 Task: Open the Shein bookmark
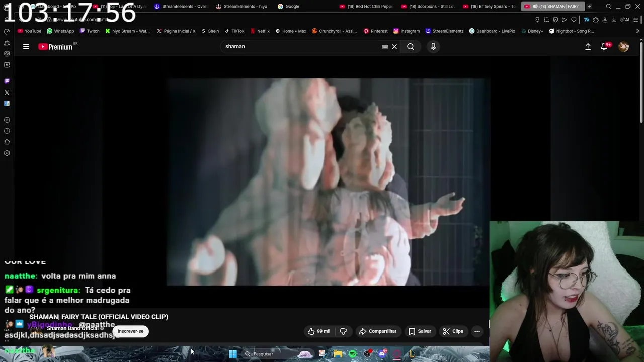coord(210,31)
